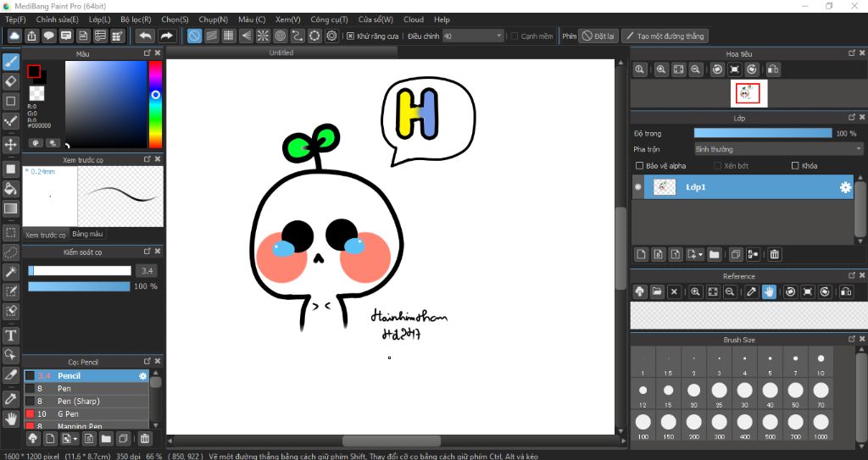Select the Text tool

tap(10, 335)
